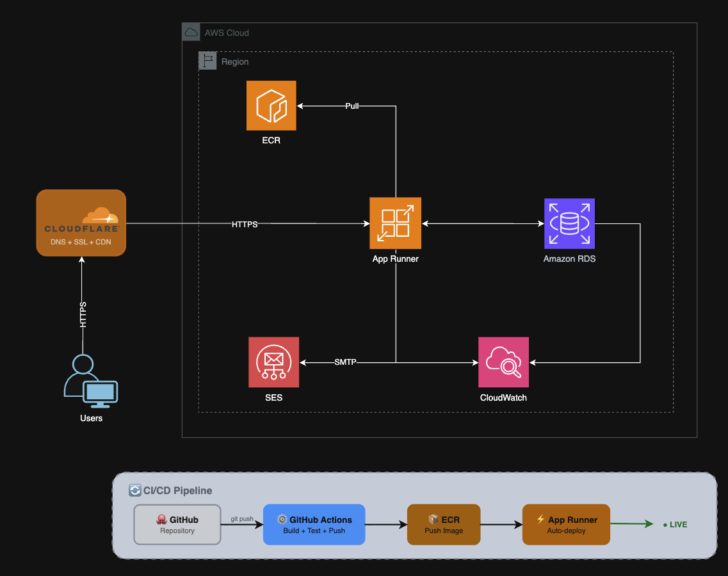Image resolution: width=728 pixels, height=576 pixels.
Task: Click the git push arrow label
Action: [241, 518]
